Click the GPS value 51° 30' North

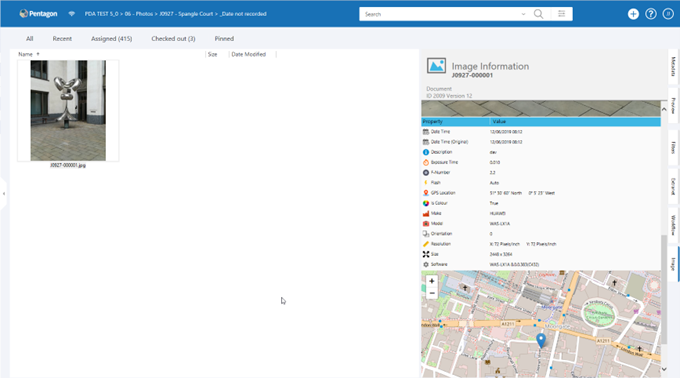click(x=506, y=193)
